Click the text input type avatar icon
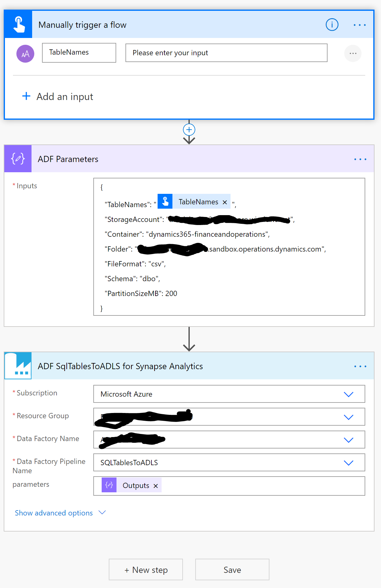The image size is (381, 588). [x=25, y=54]
